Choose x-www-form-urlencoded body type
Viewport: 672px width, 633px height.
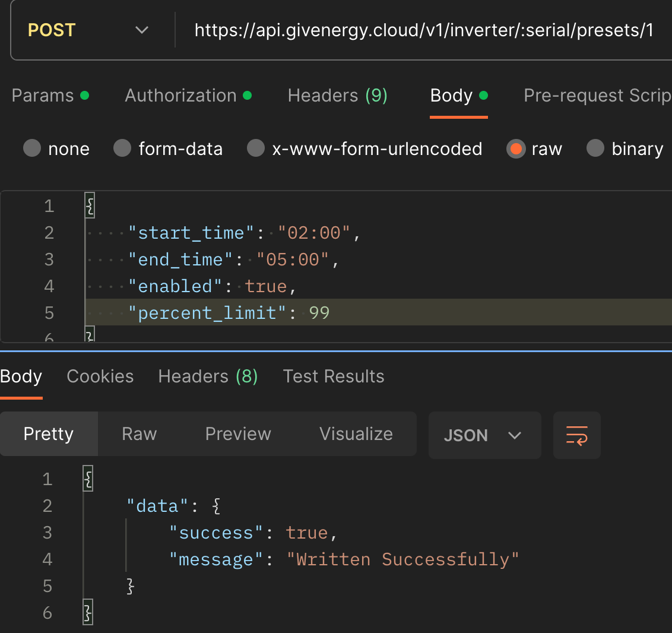[x=364, y=148]
